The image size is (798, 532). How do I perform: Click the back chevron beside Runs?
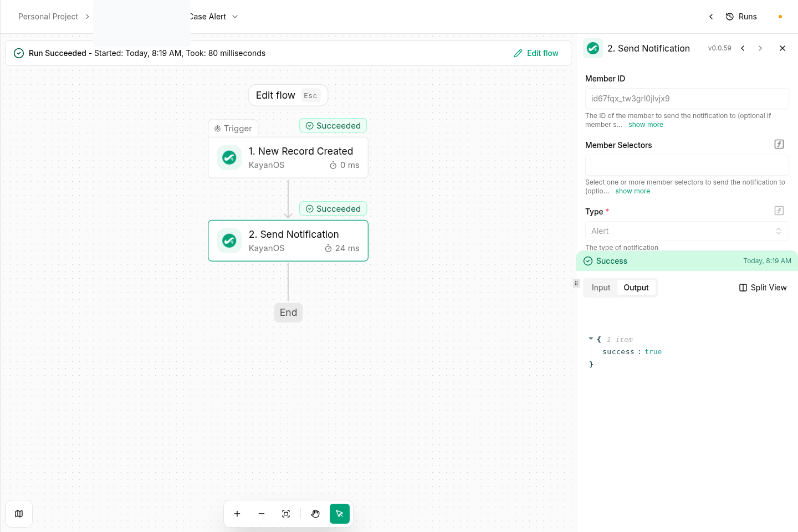pos(711,17)
